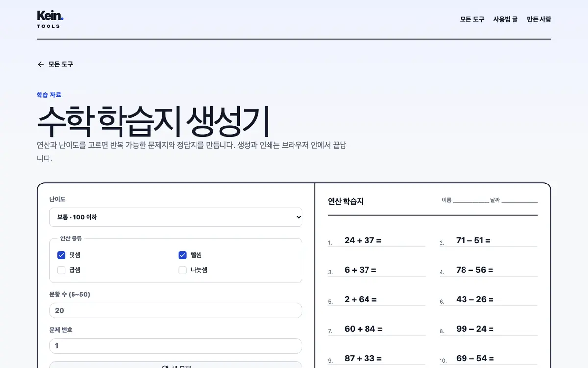This screenshot has height=368, width=588.
Task: Click the 수학 학습지 생성기 heading
Action: click(153, 121)
